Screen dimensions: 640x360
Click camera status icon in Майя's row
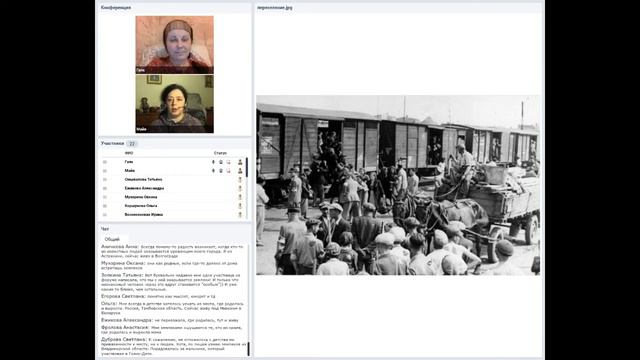click(x=221, y=171)
